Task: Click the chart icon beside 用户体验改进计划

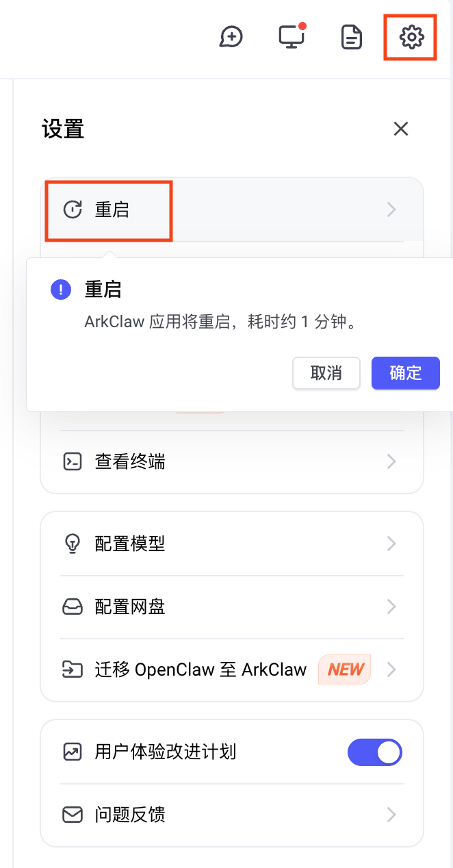Action: pos(73,752)
